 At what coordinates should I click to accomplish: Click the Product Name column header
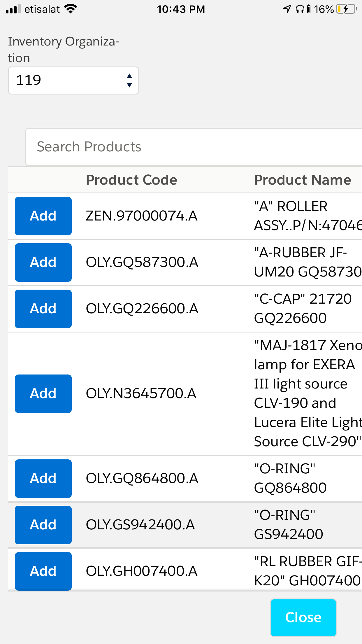(302, 180)
